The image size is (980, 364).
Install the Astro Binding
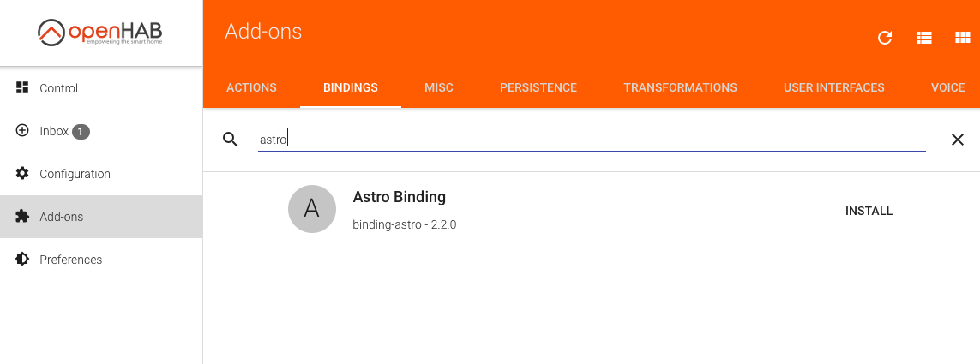[x=869, y=211]
